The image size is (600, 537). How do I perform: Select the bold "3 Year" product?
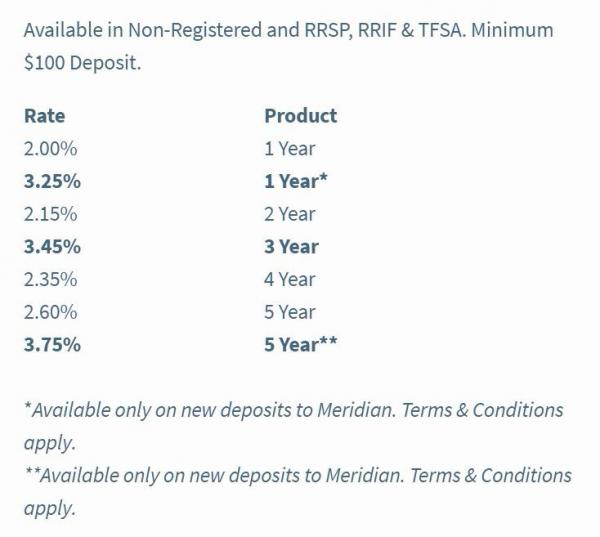tap(291, 247)
